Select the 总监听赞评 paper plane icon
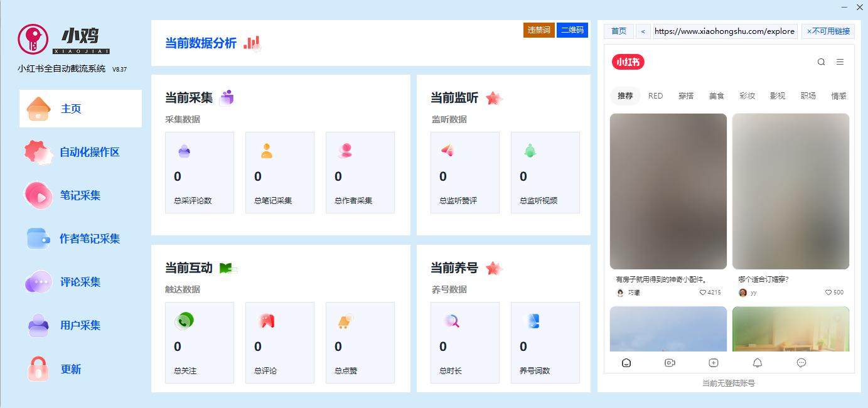 coord(447,150)
